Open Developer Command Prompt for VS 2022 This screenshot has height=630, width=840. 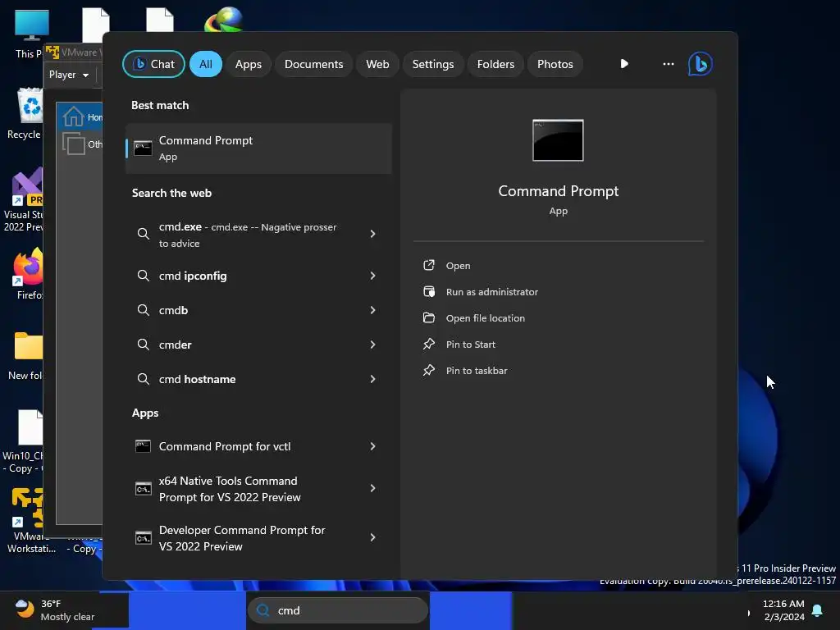click(258, 538)
